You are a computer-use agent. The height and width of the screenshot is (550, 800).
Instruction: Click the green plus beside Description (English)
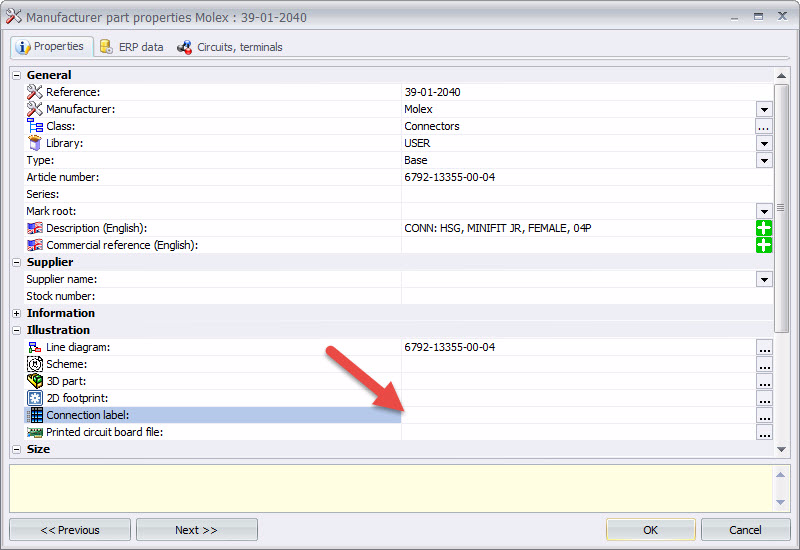point(763,228)
